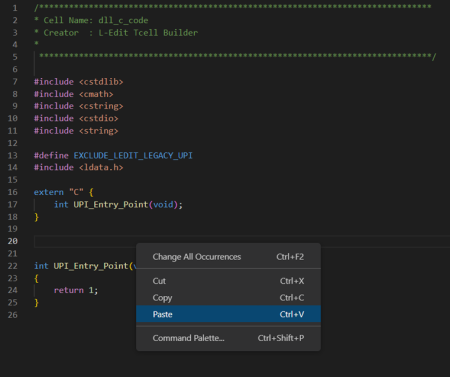Select Paste from the context menu
The image size is (450, 377).
228,314
